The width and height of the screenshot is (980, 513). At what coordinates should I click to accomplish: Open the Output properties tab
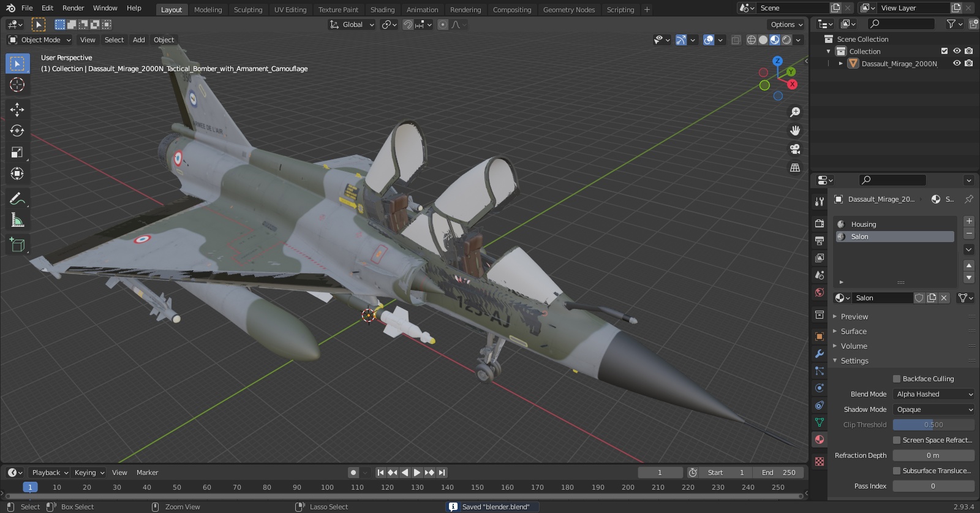820,240
